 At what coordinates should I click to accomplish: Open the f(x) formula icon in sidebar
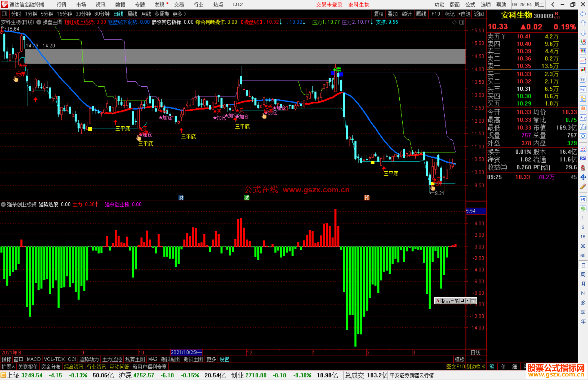[x=583, y=127]
